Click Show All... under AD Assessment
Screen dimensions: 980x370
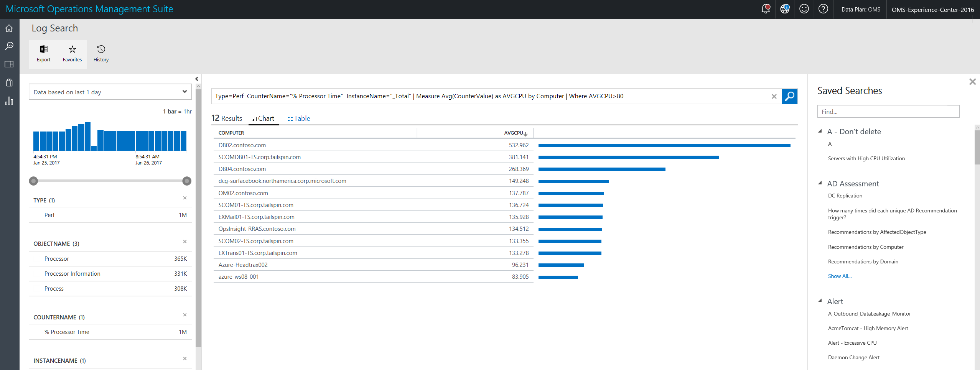[x=840, y=276]
